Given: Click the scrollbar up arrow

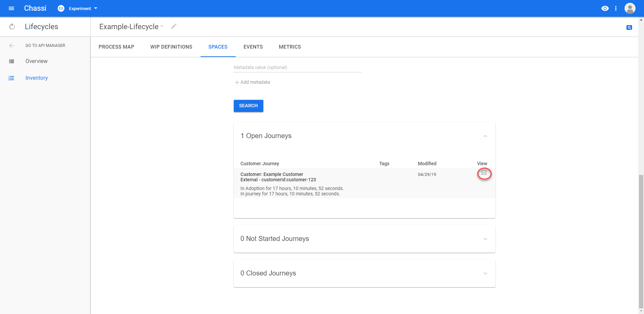Looking at the screenshot, I should point(641,20).
